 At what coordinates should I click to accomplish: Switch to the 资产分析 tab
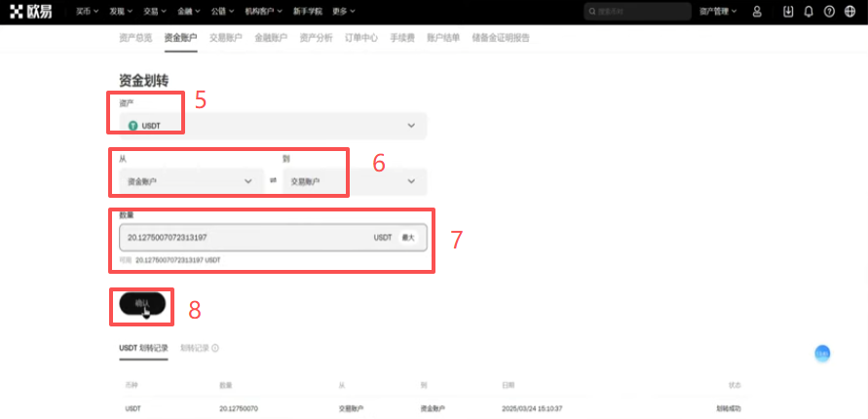tap(316, 38)
